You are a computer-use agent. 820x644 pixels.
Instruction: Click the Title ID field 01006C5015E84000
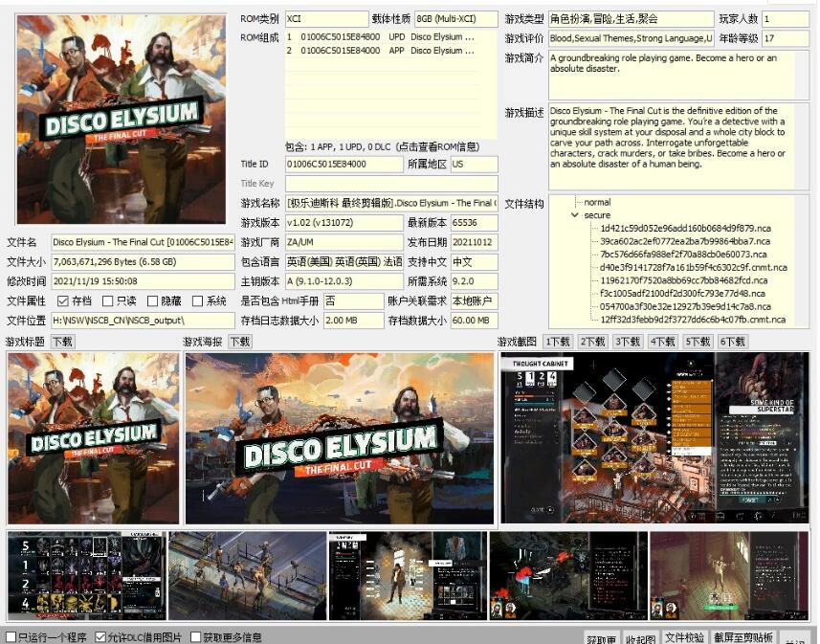click(x=344, y=165)
